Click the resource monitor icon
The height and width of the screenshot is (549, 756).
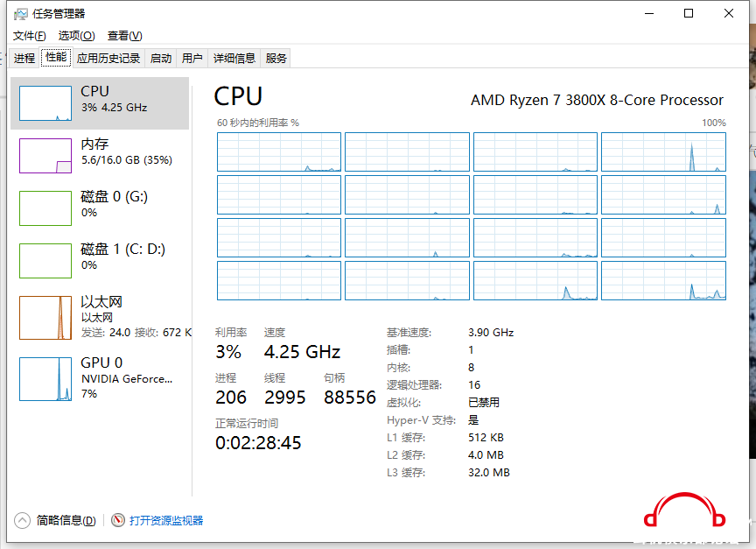coord(118,520)
